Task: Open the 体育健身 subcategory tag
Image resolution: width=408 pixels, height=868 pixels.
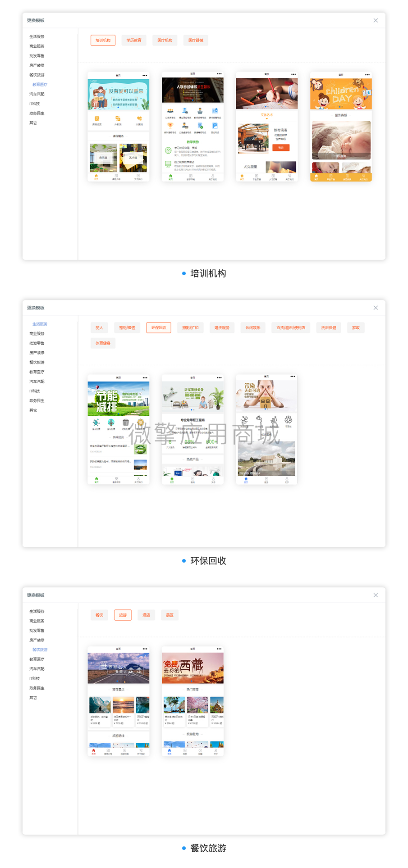Action: (103, 343)
